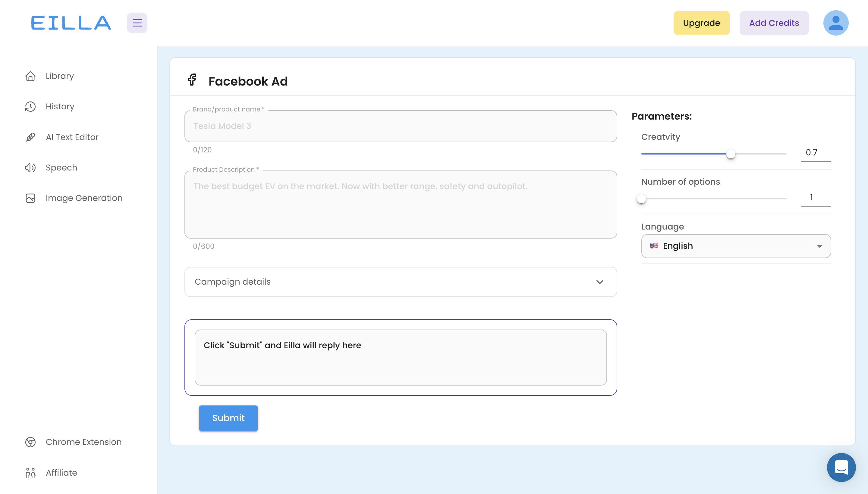Click the AI Text Editor feather icon
The image size is (868, 494).
point(30,137)
